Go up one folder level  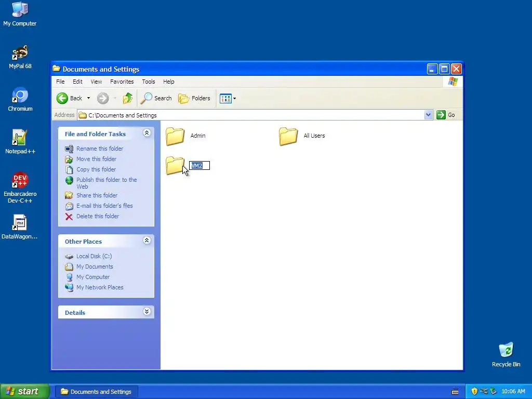(128, 98)
